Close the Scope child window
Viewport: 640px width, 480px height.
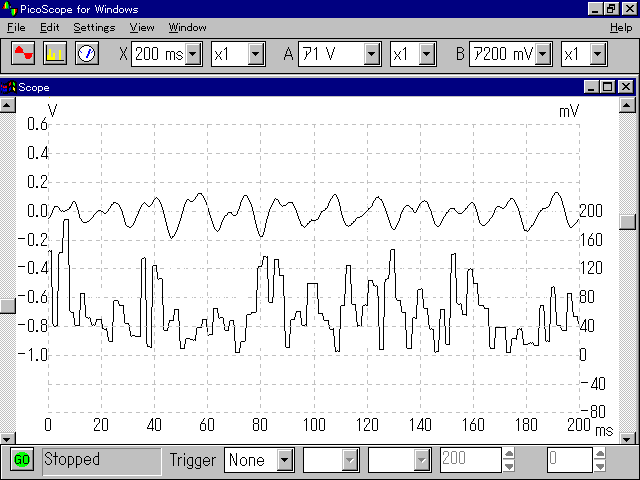625,87
